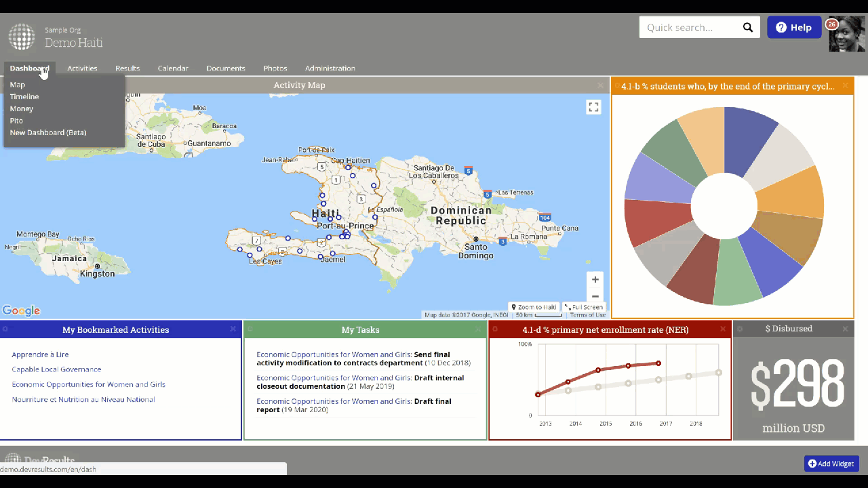Close the $ Disbursed widget
The width and height of the screenshot is (868, 488).
pos(845,329)
